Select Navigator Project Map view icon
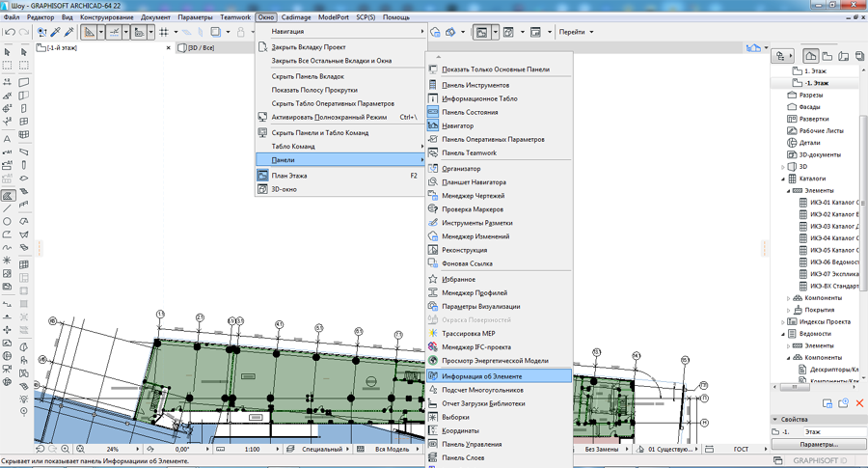Image resolution: width=868 pixels, height=468 pixels. point(811,55)
